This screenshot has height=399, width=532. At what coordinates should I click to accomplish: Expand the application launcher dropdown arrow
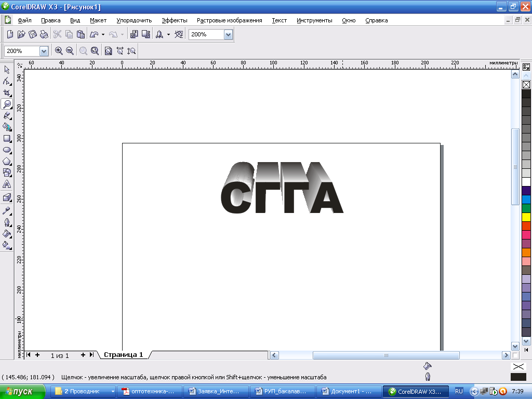[x=168, y=34]
